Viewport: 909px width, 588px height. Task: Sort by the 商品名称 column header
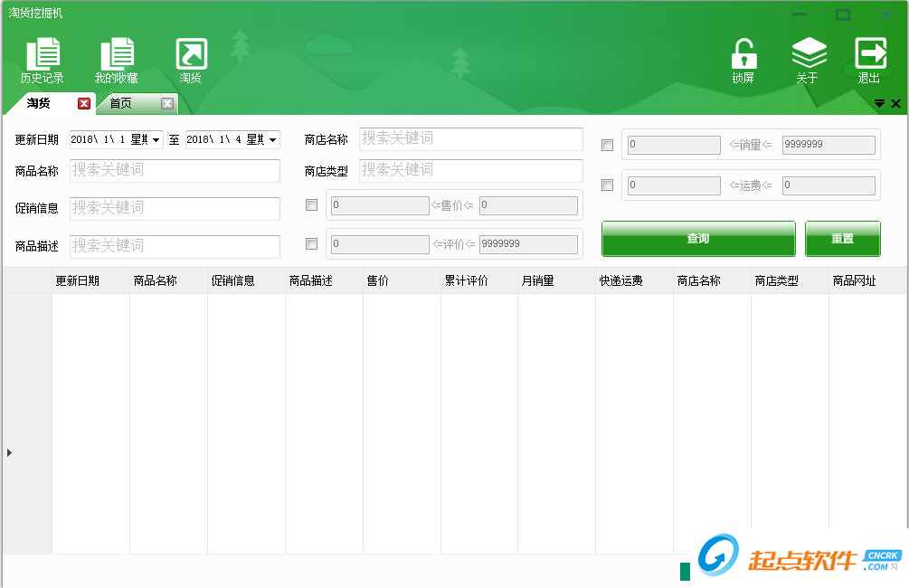point(169,280)
